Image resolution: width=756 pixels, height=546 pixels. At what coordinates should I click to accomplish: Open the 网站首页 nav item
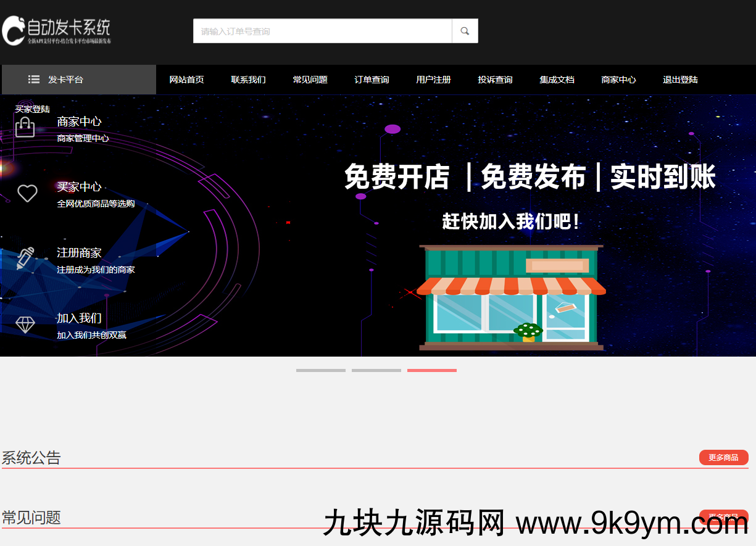(186, 80)
